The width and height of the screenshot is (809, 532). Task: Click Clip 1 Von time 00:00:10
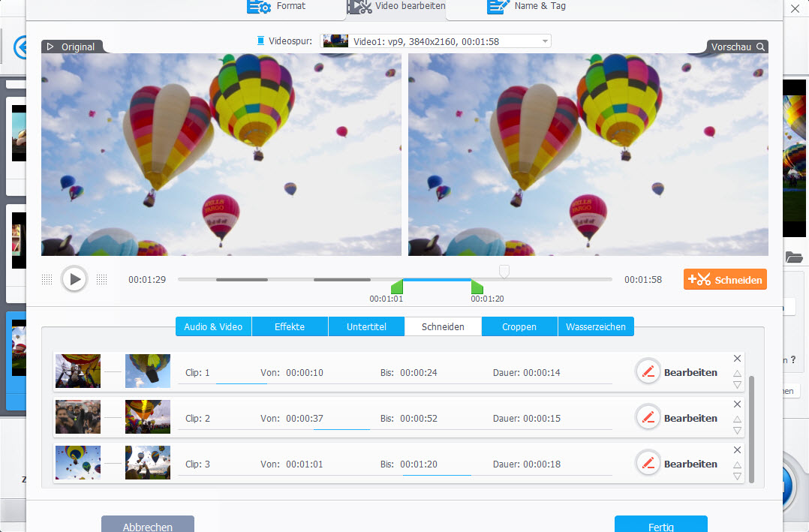pos(305,373)
